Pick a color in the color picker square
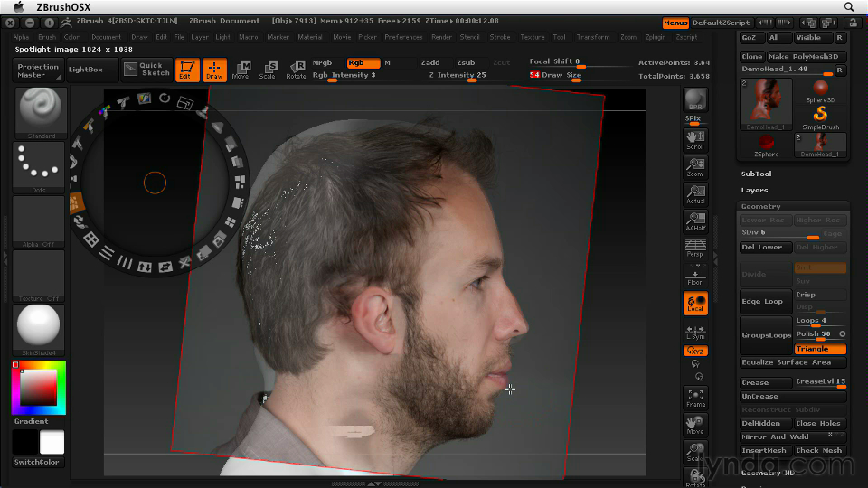This screenshot has width=868, height=488. pos(39,388)
